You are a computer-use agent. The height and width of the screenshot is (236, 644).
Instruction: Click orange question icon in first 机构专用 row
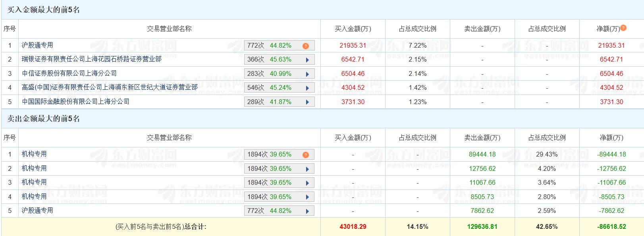coord(305,155)
